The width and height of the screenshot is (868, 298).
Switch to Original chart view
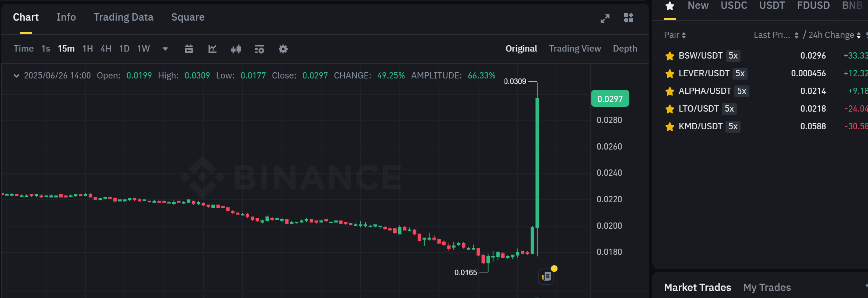(521, 49)
